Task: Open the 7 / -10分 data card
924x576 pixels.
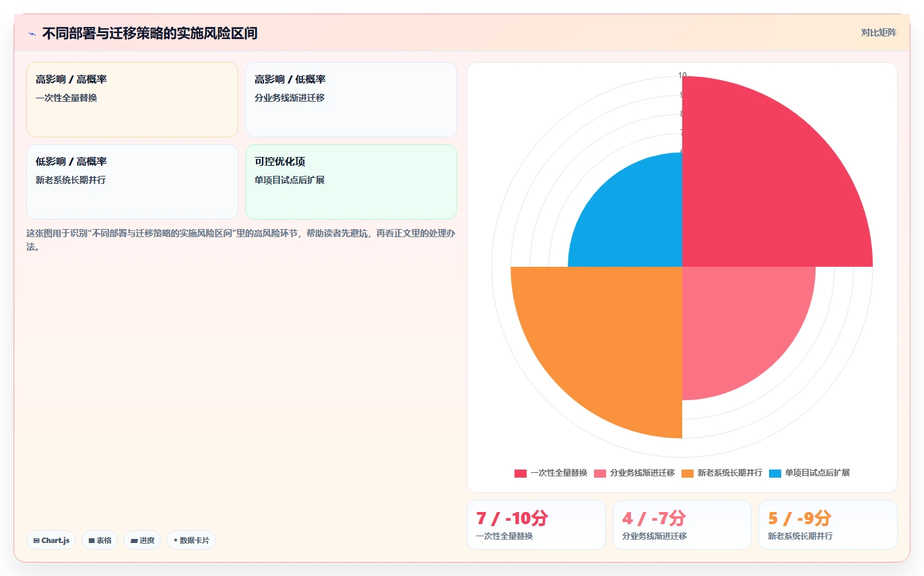Action: pyautogui.click(x=536, y=525)
